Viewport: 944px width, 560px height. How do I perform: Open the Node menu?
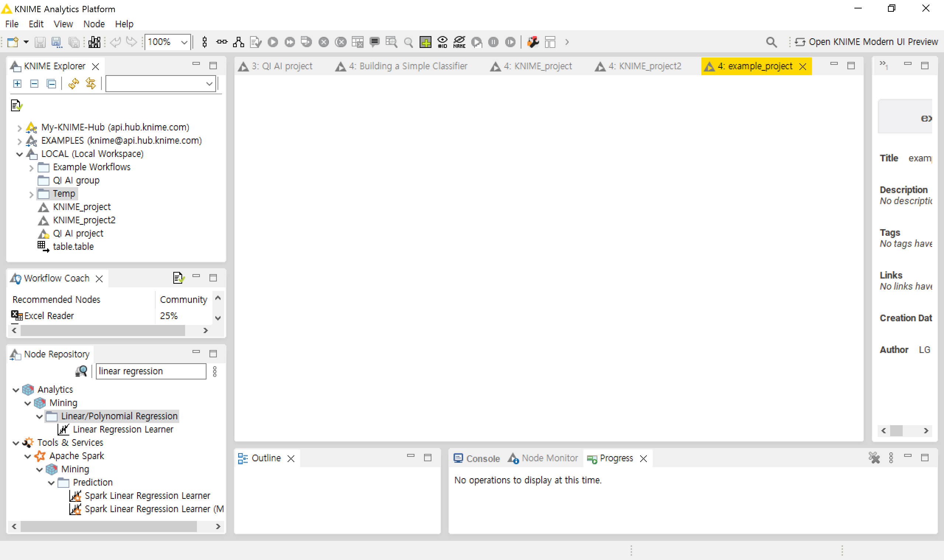(94, 24)
